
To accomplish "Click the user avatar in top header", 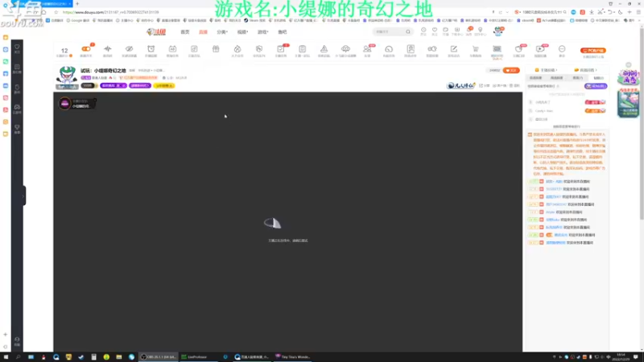I will pos(498,31).
